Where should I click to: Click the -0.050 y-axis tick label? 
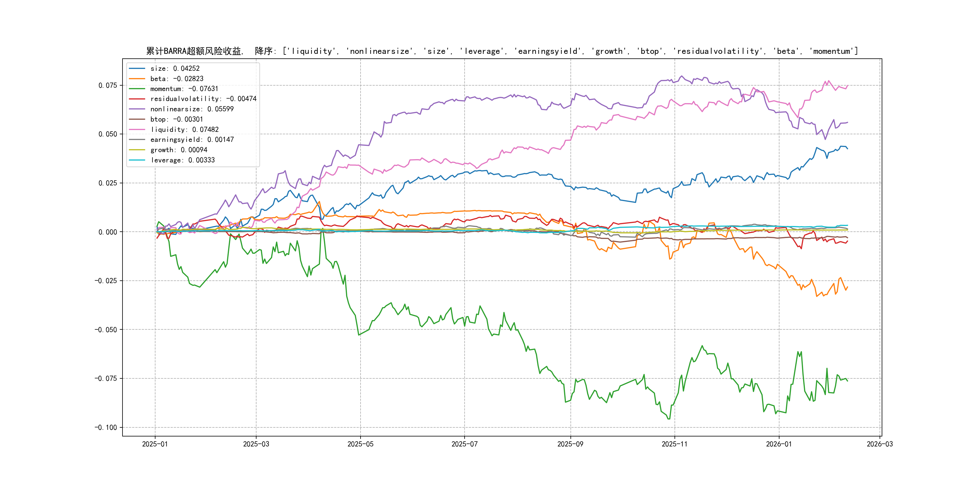[x=106, y=330]
